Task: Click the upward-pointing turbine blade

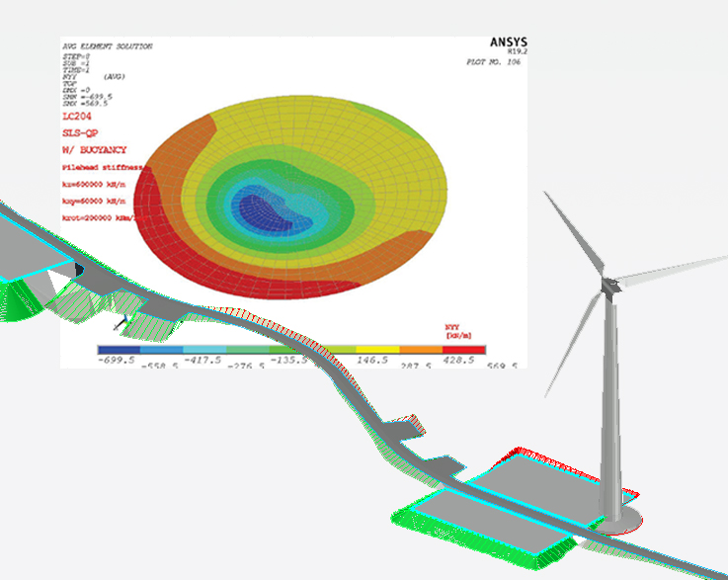Action: [x=574, y=233]
